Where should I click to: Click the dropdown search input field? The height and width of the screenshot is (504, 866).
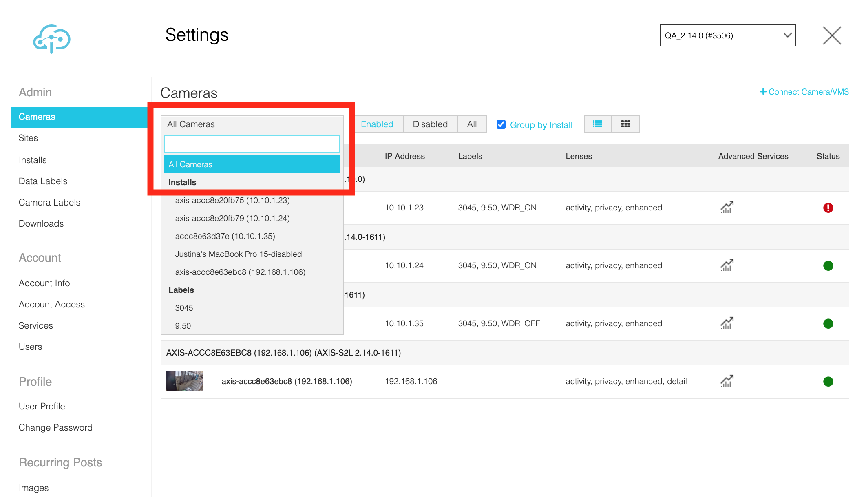(x=252, y=144)
